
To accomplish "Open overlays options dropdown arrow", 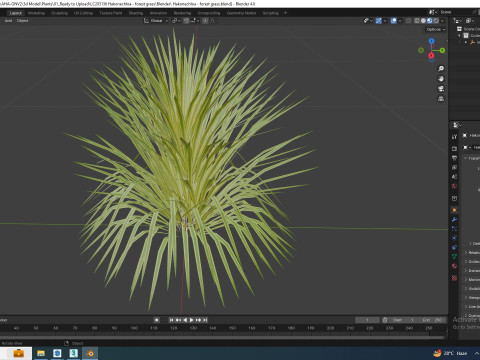I will pyautogui.click(x=400, y=21).
